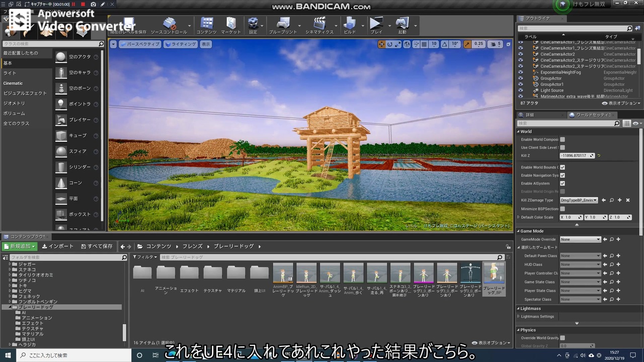The height and width of the screenshot is (362, 644).
Task: Toggle the Enable World Composition checkbox
Action: tap(562, 140)
